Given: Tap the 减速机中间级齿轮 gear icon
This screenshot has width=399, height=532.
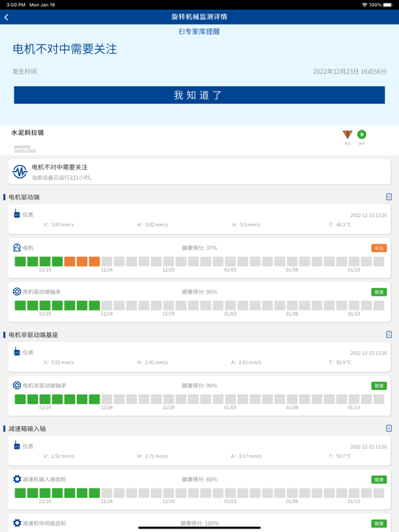Looking at the screenshot, I should 17,523.
